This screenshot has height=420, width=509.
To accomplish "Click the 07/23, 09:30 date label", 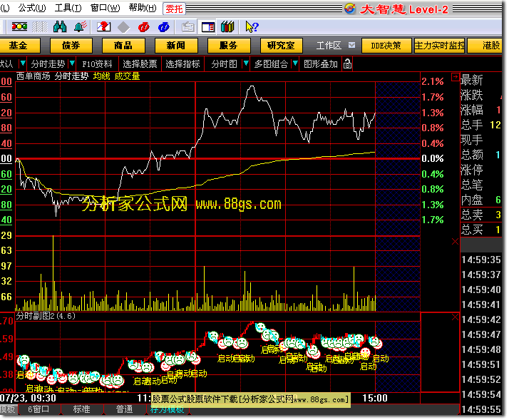I will click(29, 398).
